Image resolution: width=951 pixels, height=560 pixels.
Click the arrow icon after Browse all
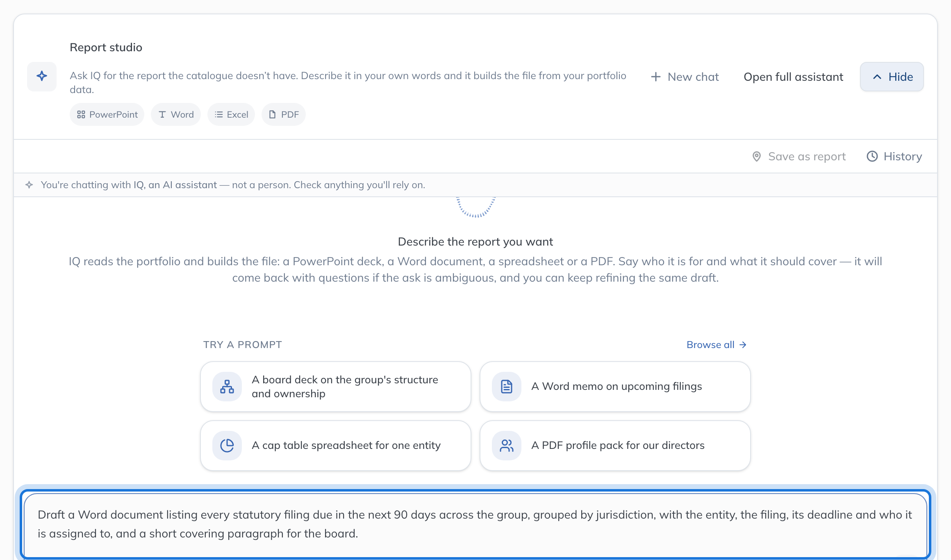tap(743, 345)
